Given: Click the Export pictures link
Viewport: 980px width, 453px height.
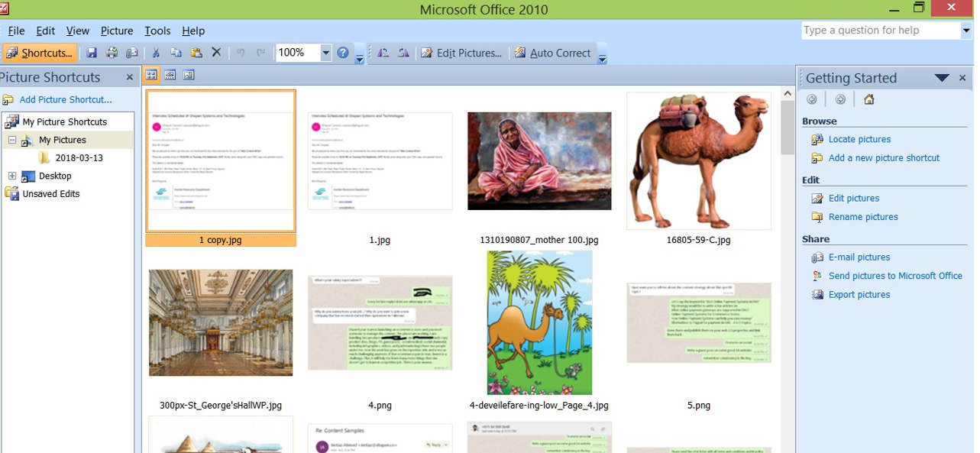Looking at the screenshot, I should 858,294.
